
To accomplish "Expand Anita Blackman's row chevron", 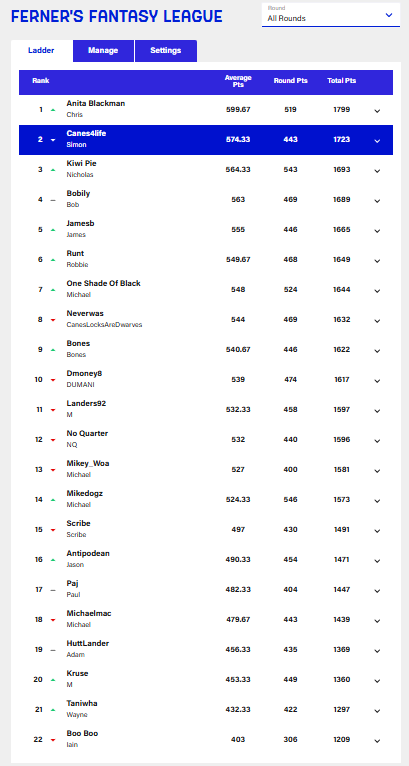I will 377,110.
